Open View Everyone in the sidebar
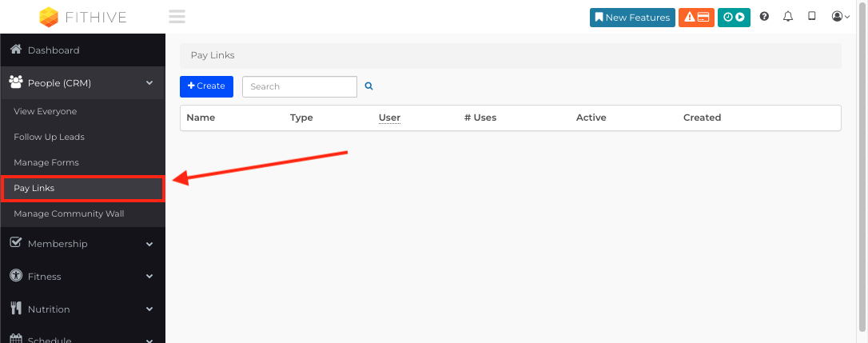Image resolution: width=868 pixels, height=343 pixels. click(46, 111)
